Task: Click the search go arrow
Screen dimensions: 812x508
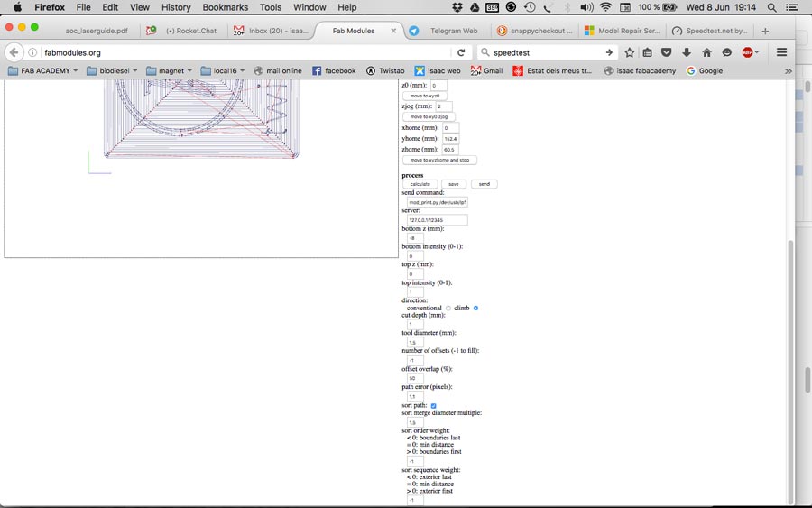Action: click(x=609, y=52)
